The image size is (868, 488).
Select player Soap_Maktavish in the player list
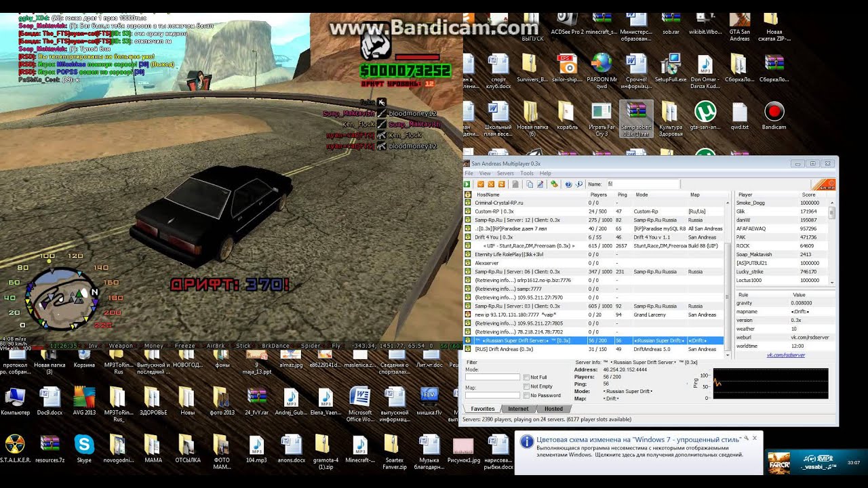coord(782,254)
